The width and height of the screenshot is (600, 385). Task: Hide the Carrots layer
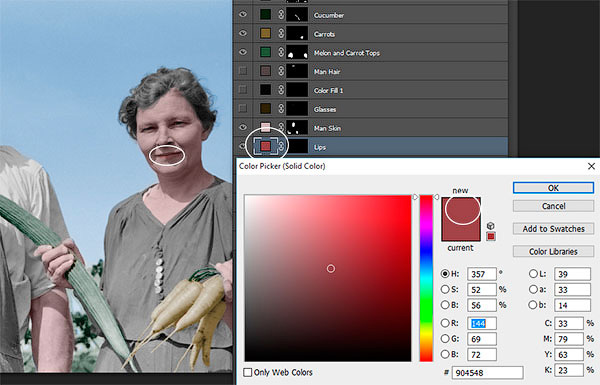tap(243, 33)
